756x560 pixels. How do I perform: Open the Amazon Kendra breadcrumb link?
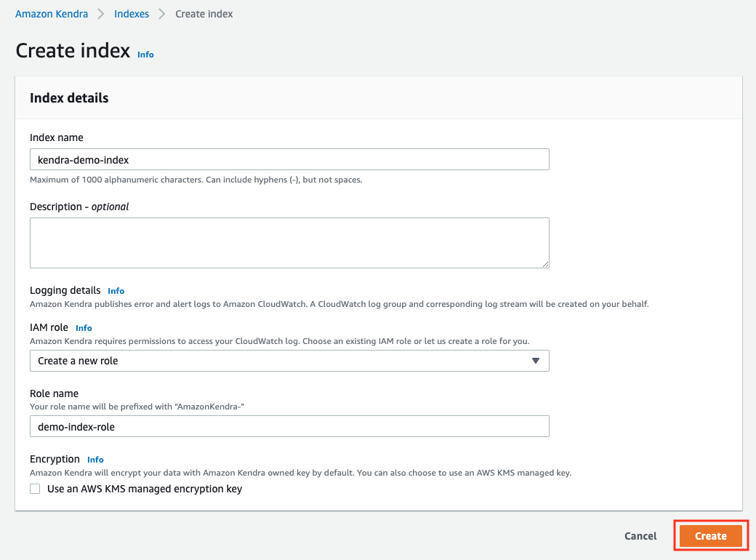click(x=52, y=14)
